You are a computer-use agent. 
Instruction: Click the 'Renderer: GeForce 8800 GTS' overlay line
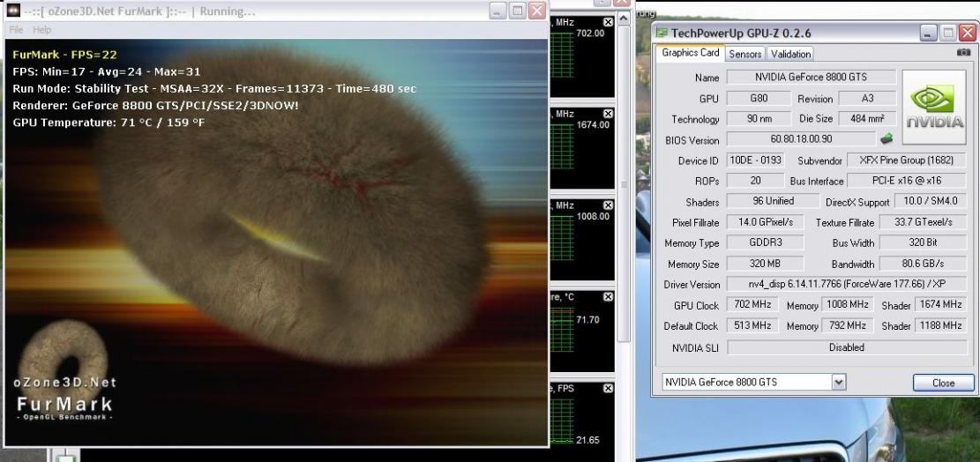click(155, 106)
